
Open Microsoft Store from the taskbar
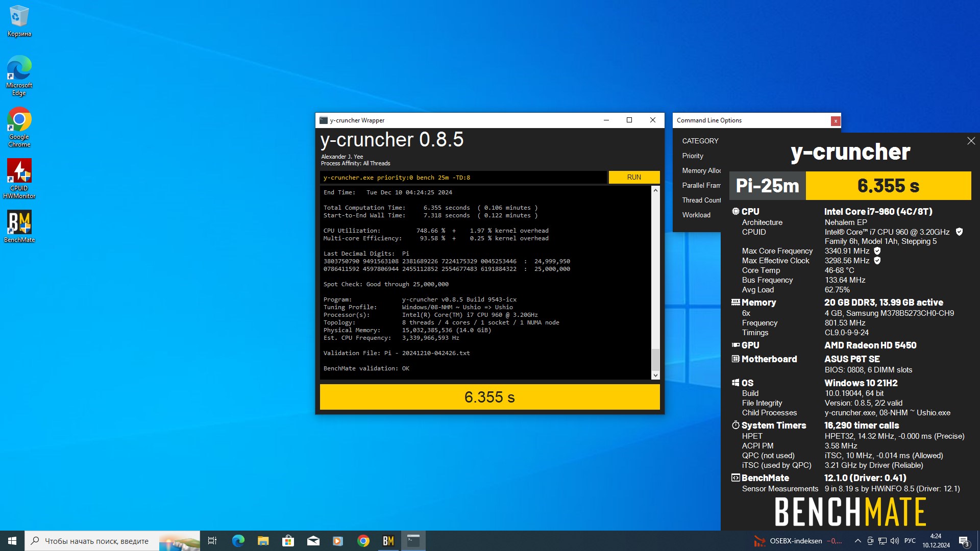click(x=288, y=541)
